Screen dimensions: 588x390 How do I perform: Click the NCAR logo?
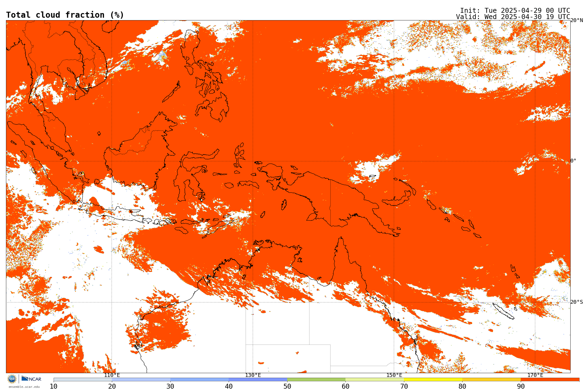(x=31, y=379)
